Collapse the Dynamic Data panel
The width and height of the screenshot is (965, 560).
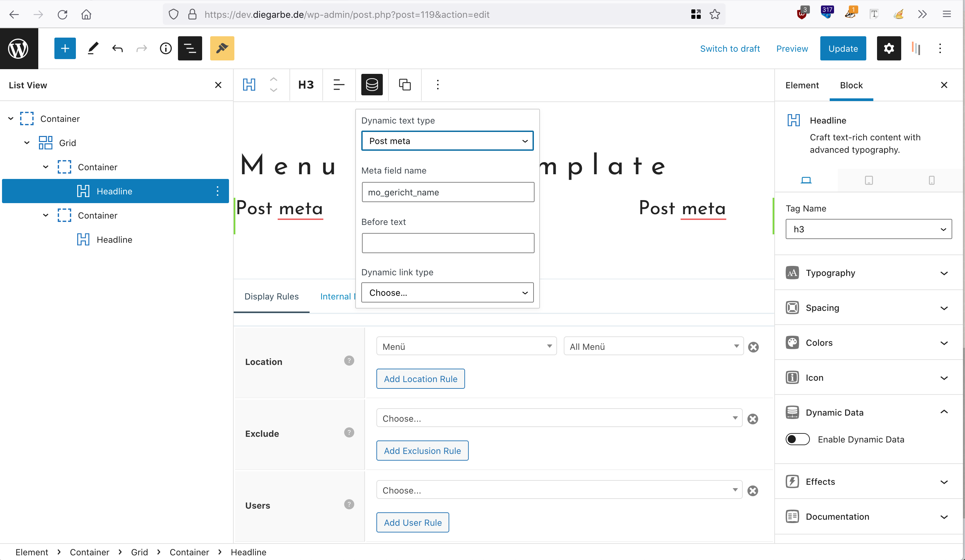point(869,412)
